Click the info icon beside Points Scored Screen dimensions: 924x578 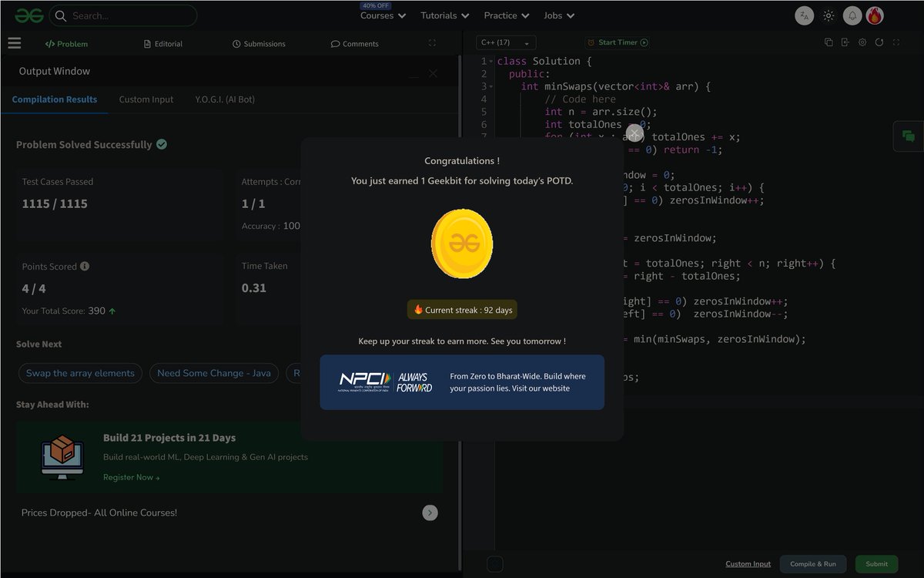point(85,266)
